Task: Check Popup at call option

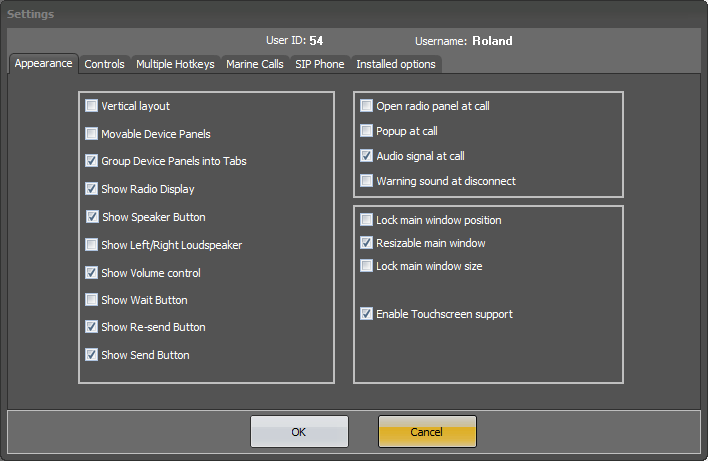Action: tap(366, 131)
